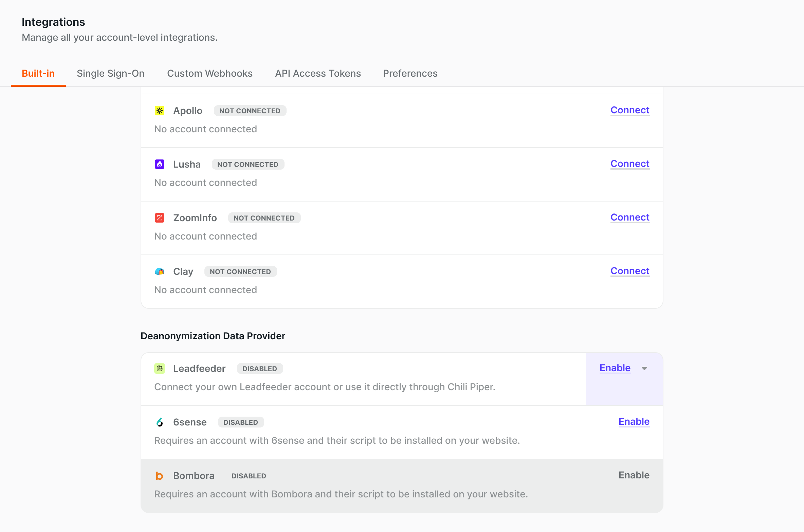Switch to the Single Sign-On tab
The image size is (804, 532).
[111, 73]
